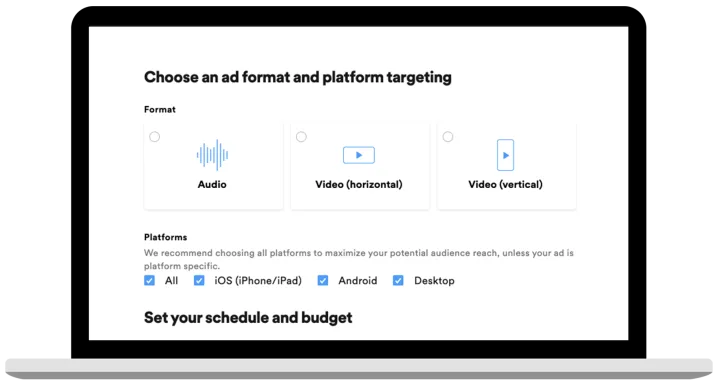Click the Video (horizontal) label
Image resolution: width=720 pixels, height=385 pixels.
pos(359,184)
